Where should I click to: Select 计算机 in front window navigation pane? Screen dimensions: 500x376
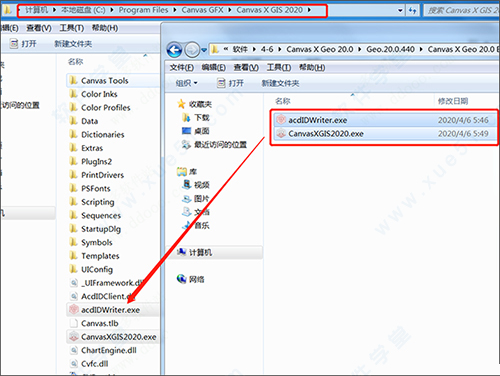pyautogui.click(x=214, y=252)
